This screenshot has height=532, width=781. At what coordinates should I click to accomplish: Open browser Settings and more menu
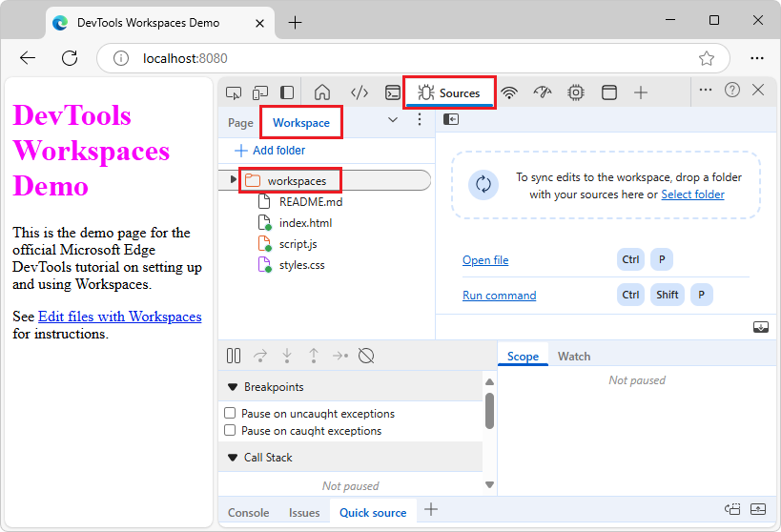click(756, 58)
